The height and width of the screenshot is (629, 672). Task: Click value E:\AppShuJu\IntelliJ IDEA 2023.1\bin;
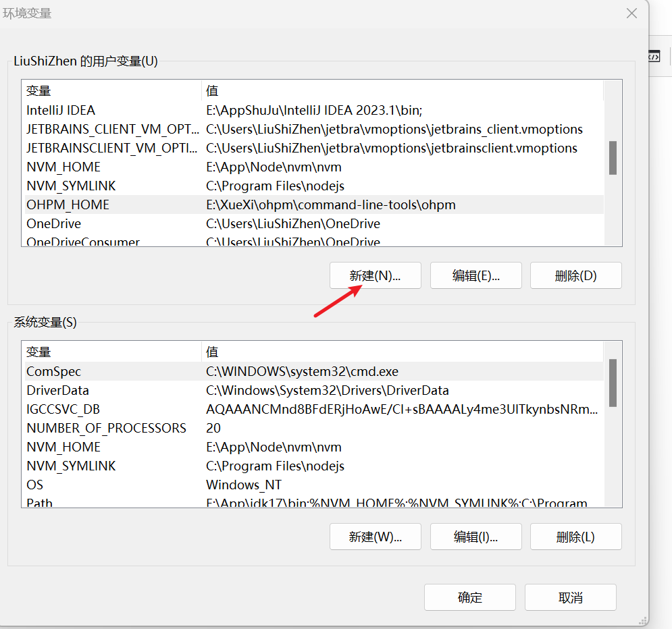(314, 111)
